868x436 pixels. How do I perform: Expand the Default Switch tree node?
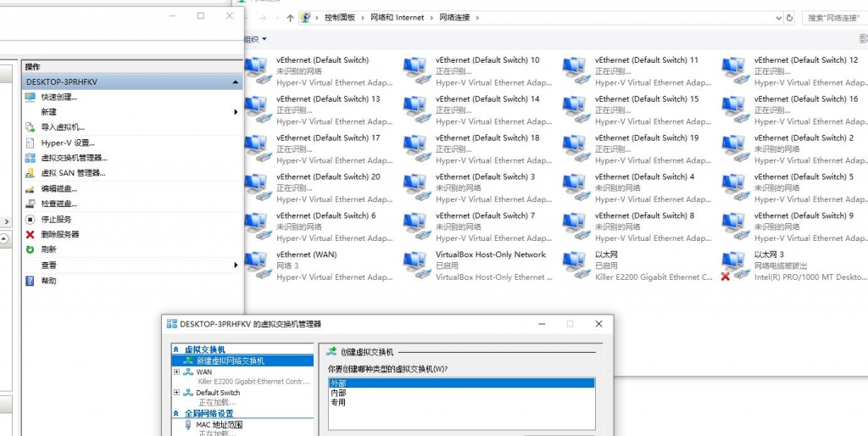176,392
